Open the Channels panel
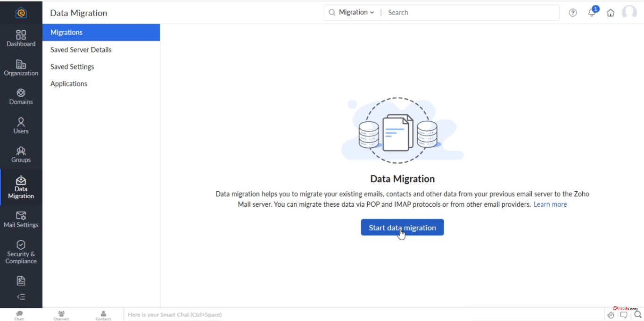 (x=61, y=314)
